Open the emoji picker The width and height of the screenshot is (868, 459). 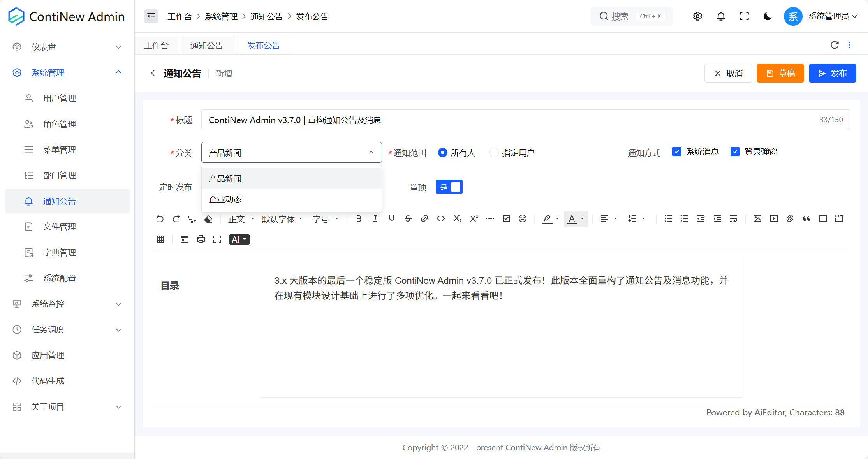[523, 219]
